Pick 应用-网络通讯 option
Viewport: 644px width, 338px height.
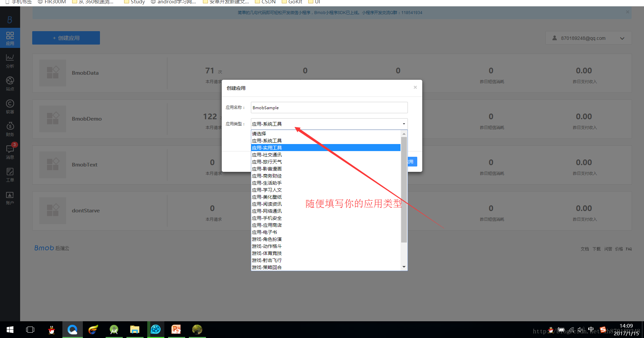(x=326, y=211)
